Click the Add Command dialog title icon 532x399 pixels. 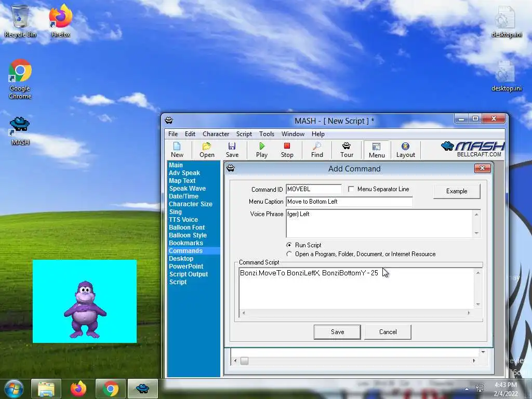coord(231,168)
